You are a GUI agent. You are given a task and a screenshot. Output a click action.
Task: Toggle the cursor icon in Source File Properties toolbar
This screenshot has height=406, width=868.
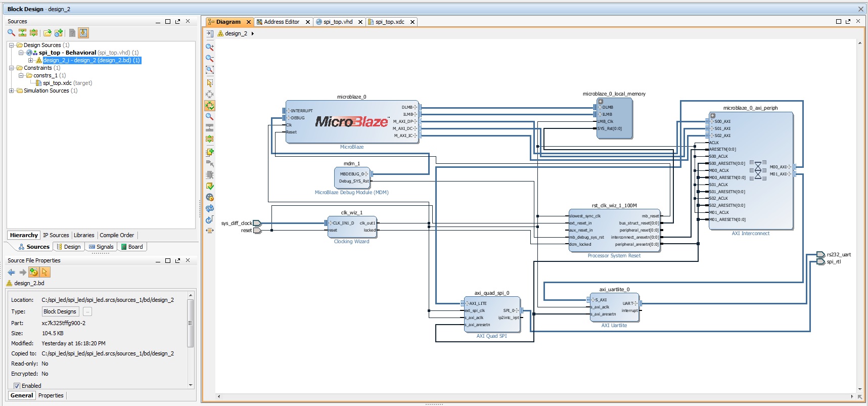tap(44, 272)
